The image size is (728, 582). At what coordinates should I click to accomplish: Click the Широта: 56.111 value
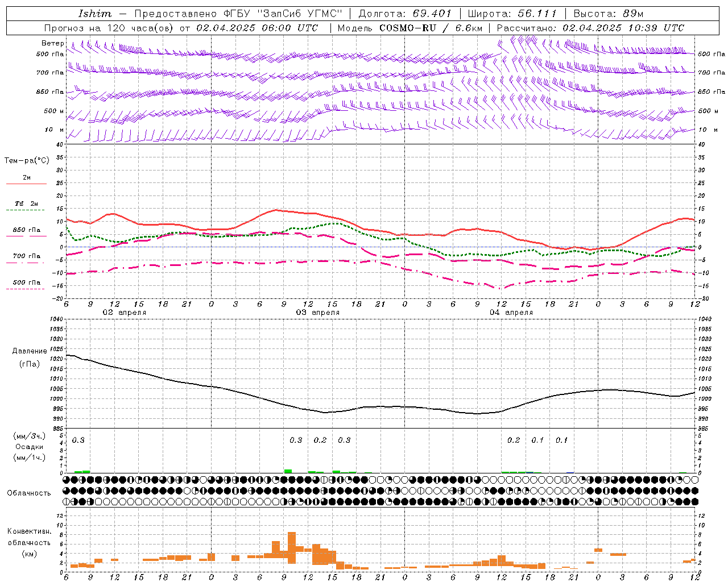coord(512,14)
